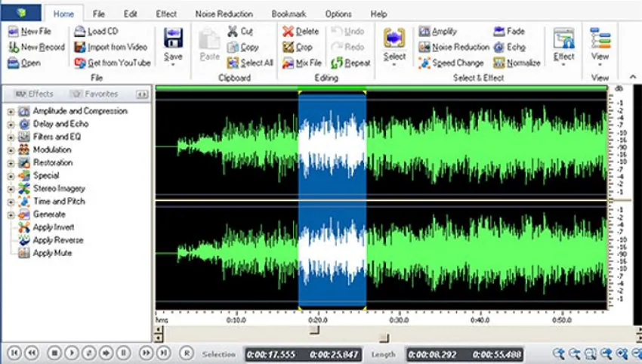Open the Effect dropdown button
642x364 pixels.
pos(563,47)
